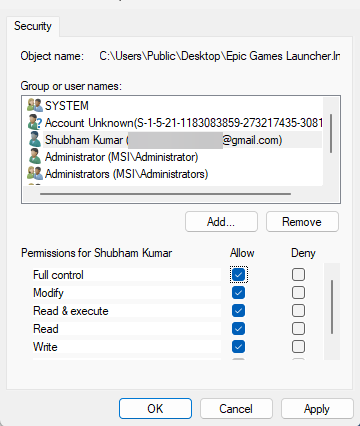
Task: Click the user list vertical scrollbar
Action: (x=331, y=133)
